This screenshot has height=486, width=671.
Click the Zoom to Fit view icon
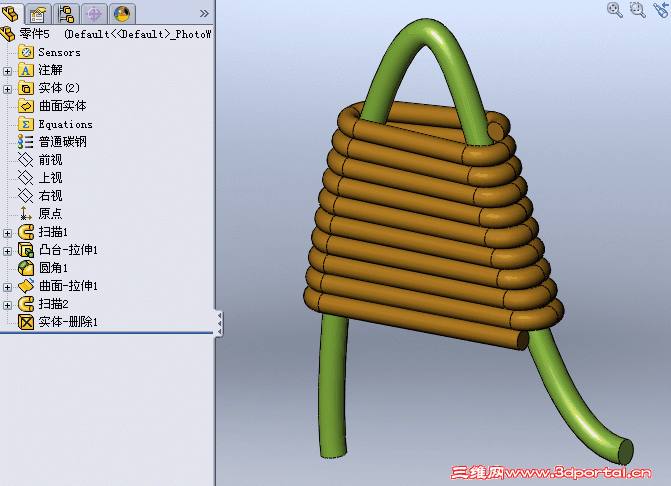coord(615,9)
